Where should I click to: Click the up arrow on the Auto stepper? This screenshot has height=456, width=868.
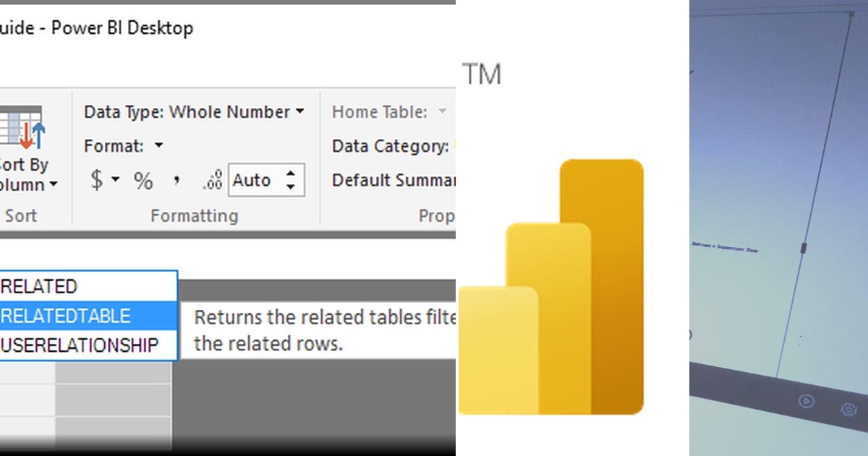(289, 174)
